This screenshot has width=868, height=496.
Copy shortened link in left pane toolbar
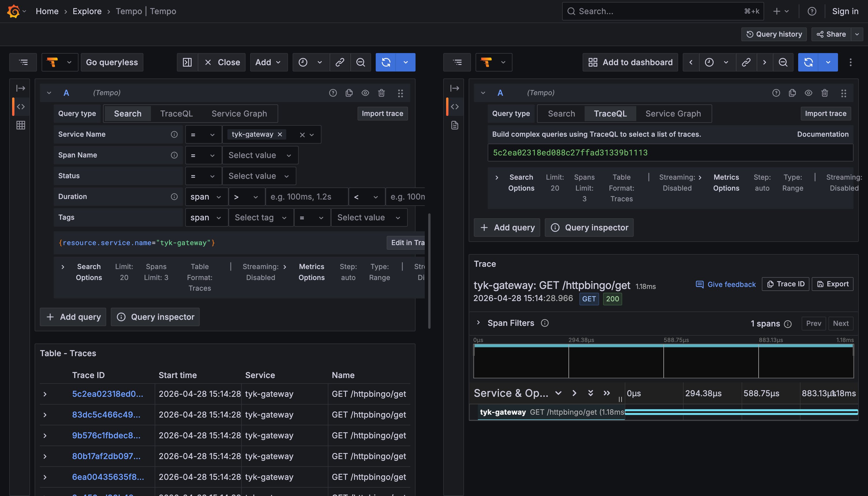tap(340, 62)
